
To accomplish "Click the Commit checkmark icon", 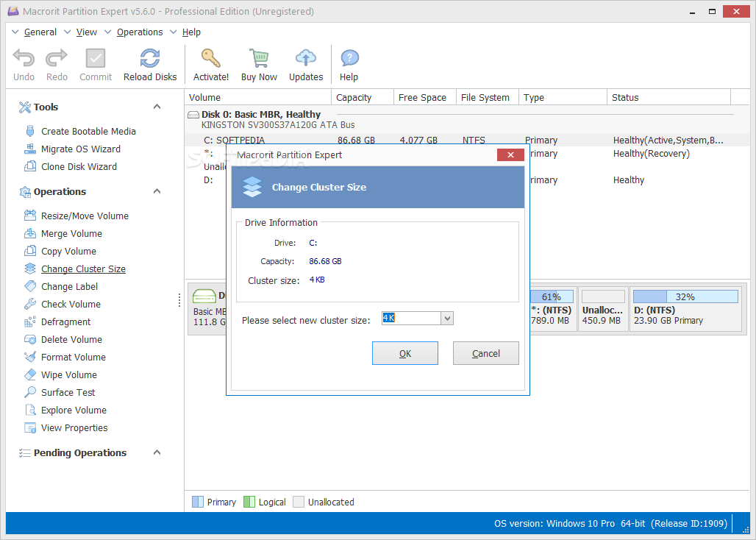I will coord(96,58).
